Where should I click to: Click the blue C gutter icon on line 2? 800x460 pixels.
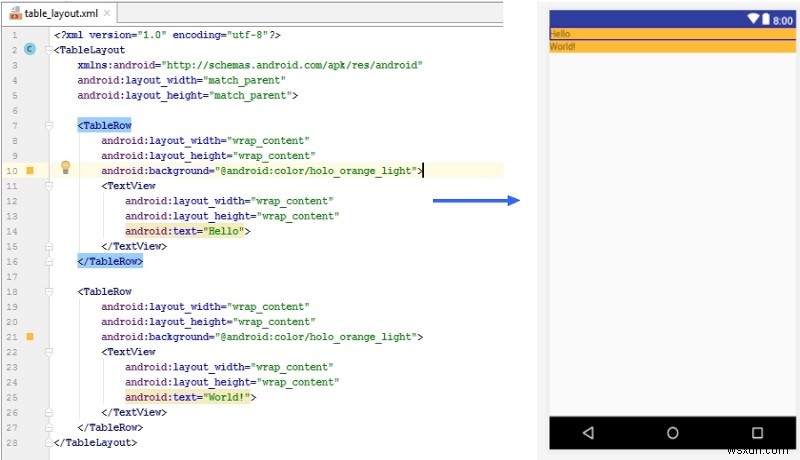tap(29, 49)
